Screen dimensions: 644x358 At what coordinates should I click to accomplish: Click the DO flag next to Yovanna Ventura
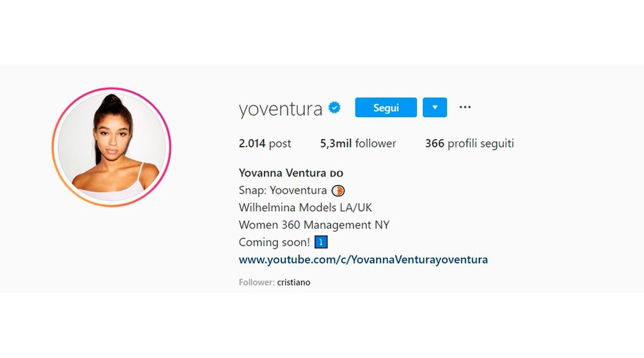tap(336, 174)
